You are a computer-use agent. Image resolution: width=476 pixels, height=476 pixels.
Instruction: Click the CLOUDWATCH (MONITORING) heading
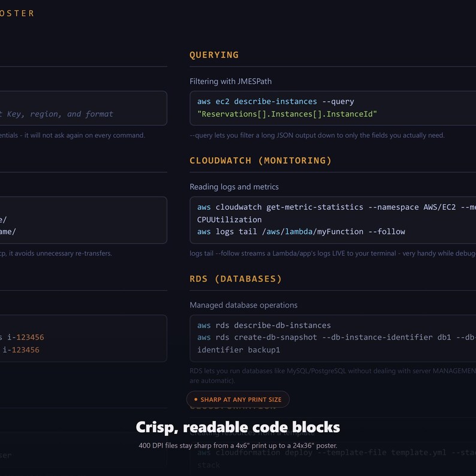click(260, 161)
